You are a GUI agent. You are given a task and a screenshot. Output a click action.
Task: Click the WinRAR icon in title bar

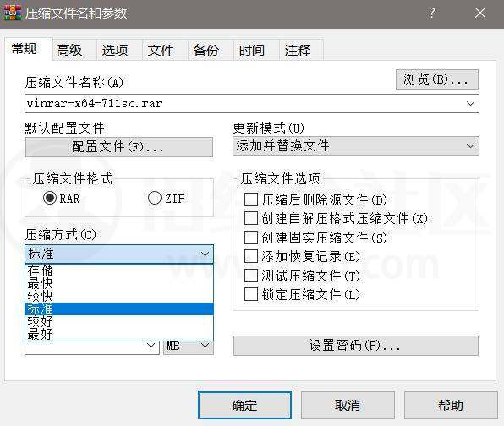(13, 13)
